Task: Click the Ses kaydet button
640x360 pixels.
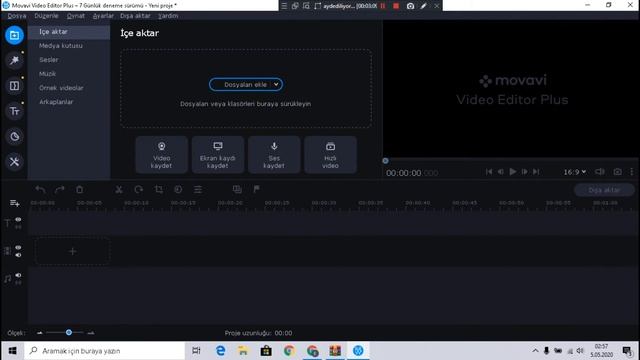Action: pyautogui.click(x=274, y=155)
